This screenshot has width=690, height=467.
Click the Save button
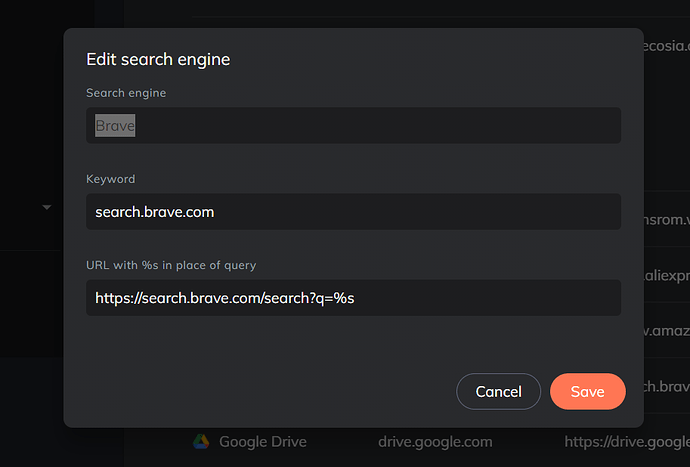click(x=587, y=392)
